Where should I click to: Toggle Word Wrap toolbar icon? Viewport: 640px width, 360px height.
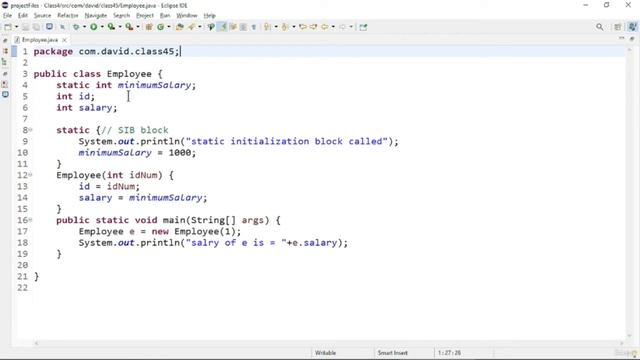click(233, 27)
